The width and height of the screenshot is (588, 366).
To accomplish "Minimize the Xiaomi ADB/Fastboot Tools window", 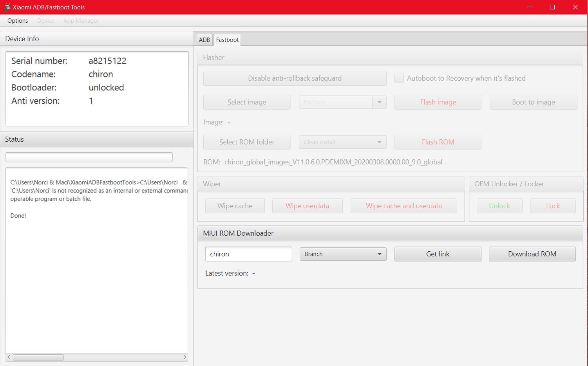I will (530, 7).
